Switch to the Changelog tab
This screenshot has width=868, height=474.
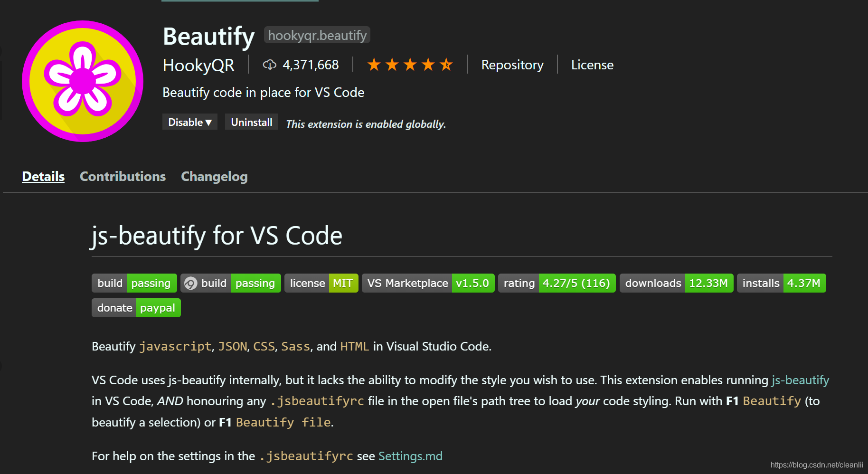(x=214, y=177)
